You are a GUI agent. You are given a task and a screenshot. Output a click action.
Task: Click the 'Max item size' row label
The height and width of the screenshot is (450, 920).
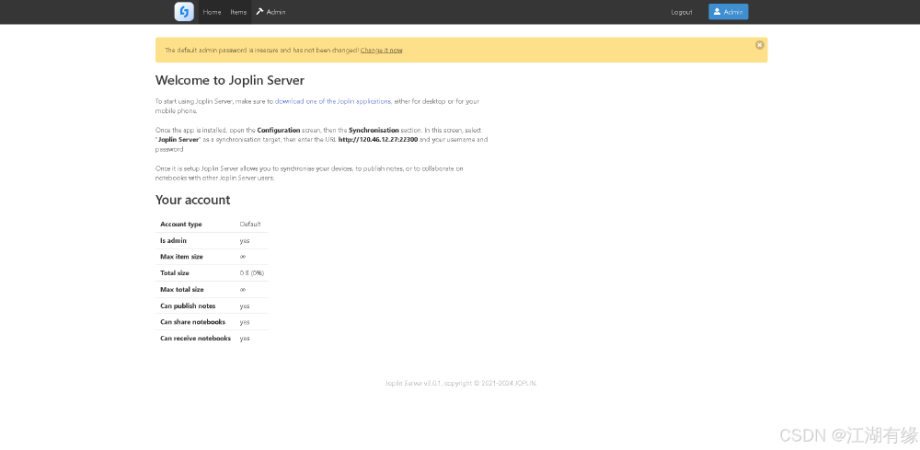(x=181, y=257)
